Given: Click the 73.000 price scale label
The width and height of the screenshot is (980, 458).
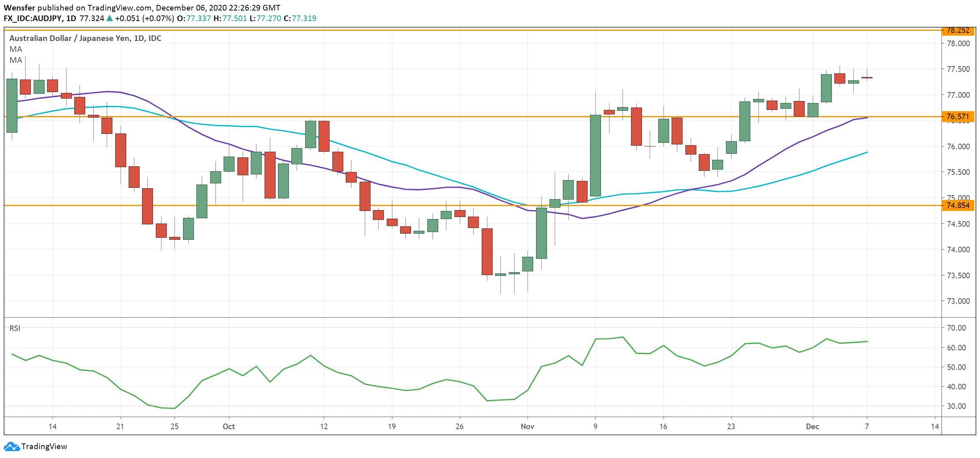Looking at the screenshot, I should (958, 301).
